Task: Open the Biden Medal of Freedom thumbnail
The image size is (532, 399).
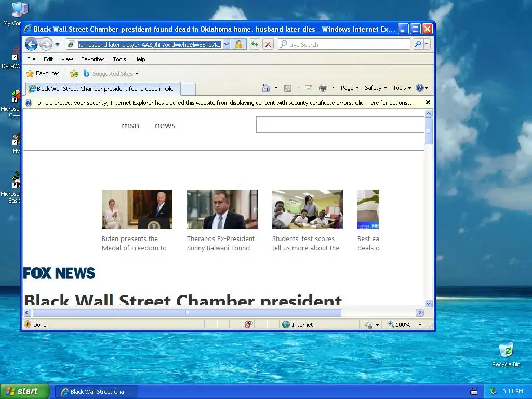Action: (x=137, y=209)
